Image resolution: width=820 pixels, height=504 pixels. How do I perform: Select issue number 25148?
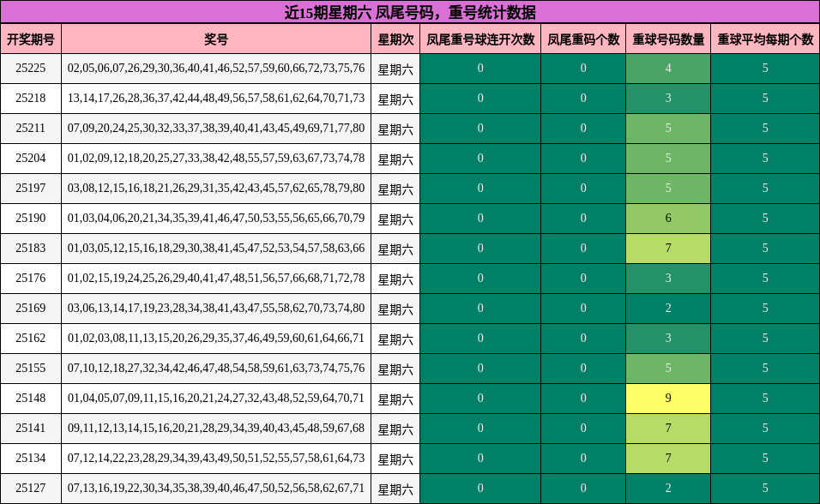(30, 398)
